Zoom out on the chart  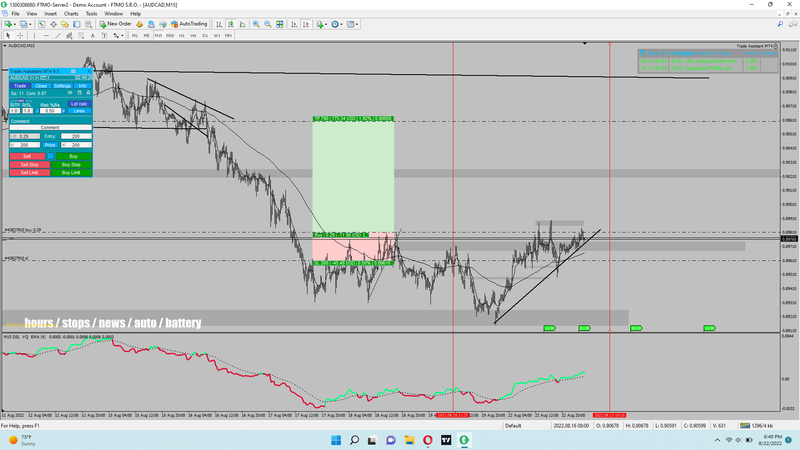coord(268,24)
